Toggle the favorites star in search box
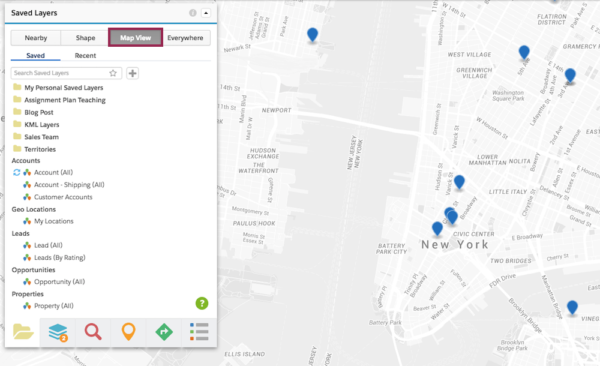This screenshot has height=366, width=600. click(x=113, y=73)
